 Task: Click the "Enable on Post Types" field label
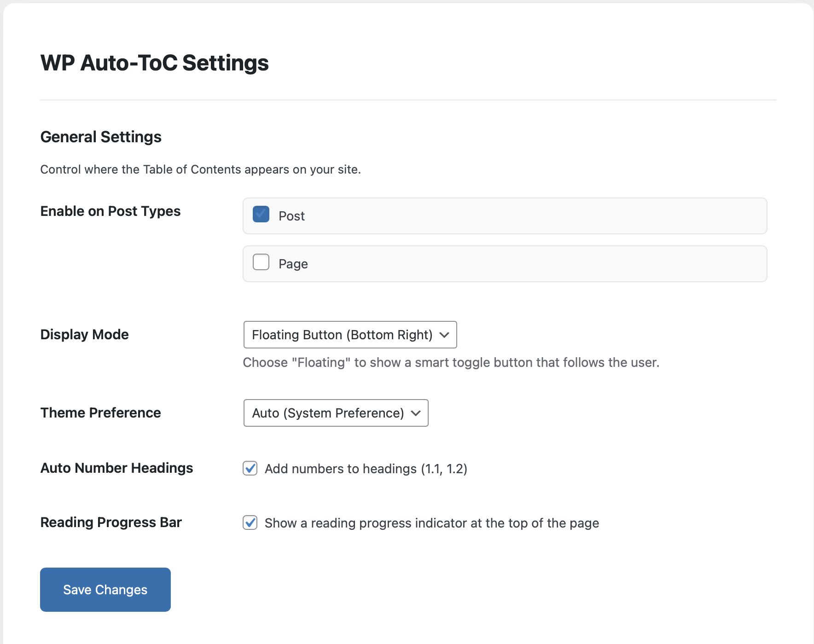(110, 211)
